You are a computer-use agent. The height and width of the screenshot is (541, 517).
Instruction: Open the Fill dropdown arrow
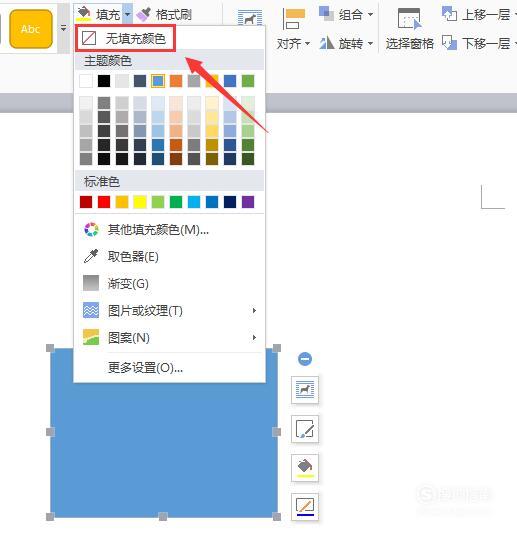pyautogui.click(x=127, y=14)
